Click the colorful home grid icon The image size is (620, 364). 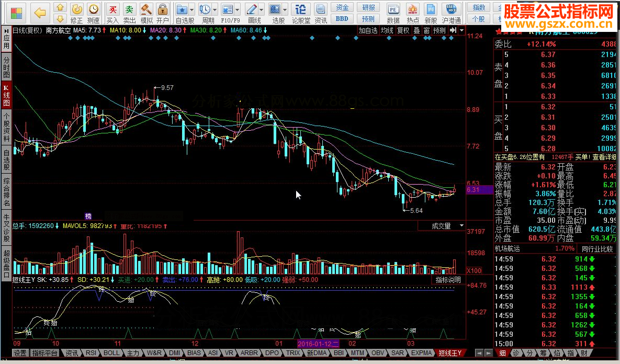click(x=17, y=13)
